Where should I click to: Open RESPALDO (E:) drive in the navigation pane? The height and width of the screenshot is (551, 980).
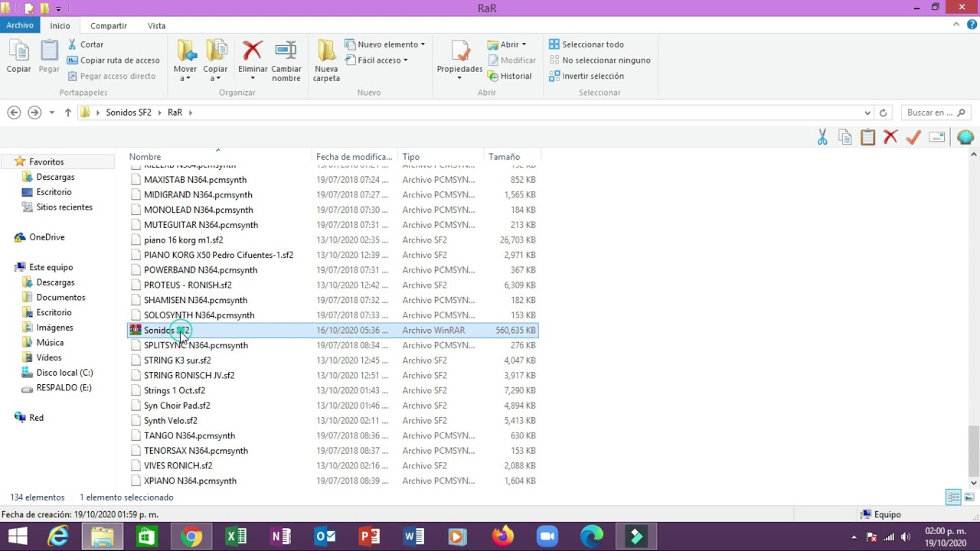point(64,388)
